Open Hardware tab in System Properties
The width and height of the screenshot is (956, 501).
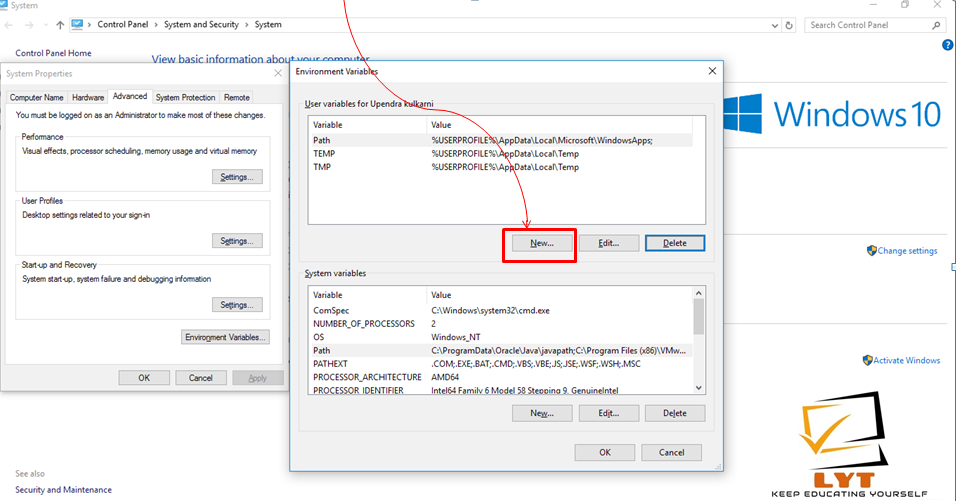[88, 98]
